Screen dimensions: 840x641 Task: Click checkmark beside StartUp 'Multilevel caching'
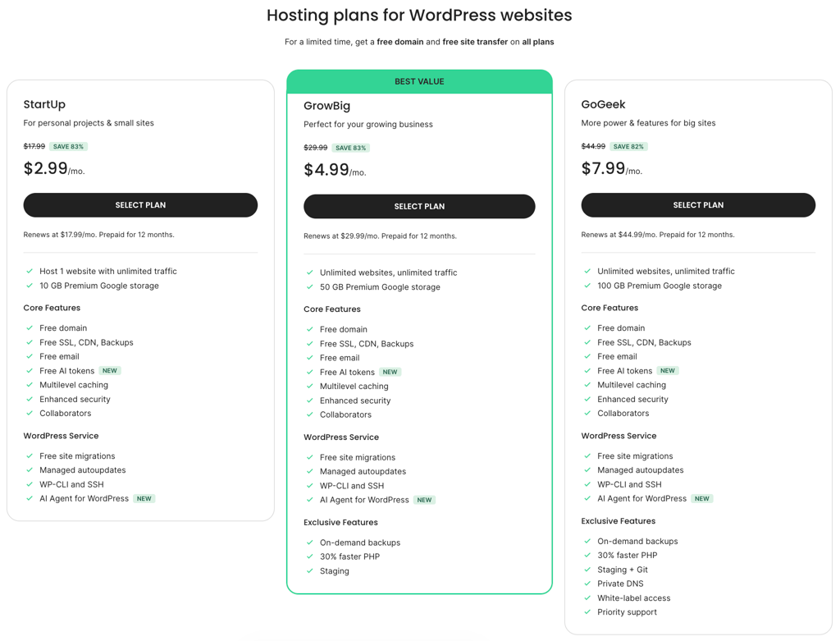(30, 385)
